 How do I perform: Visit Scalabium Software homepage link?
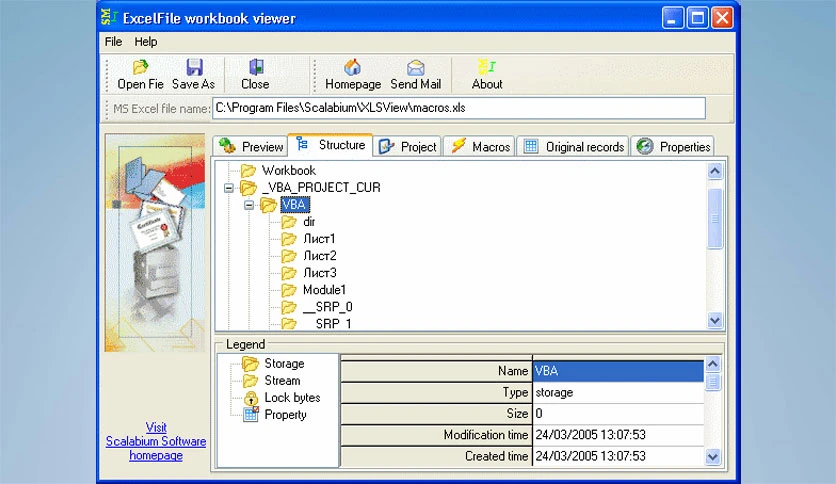pos(156,441)
